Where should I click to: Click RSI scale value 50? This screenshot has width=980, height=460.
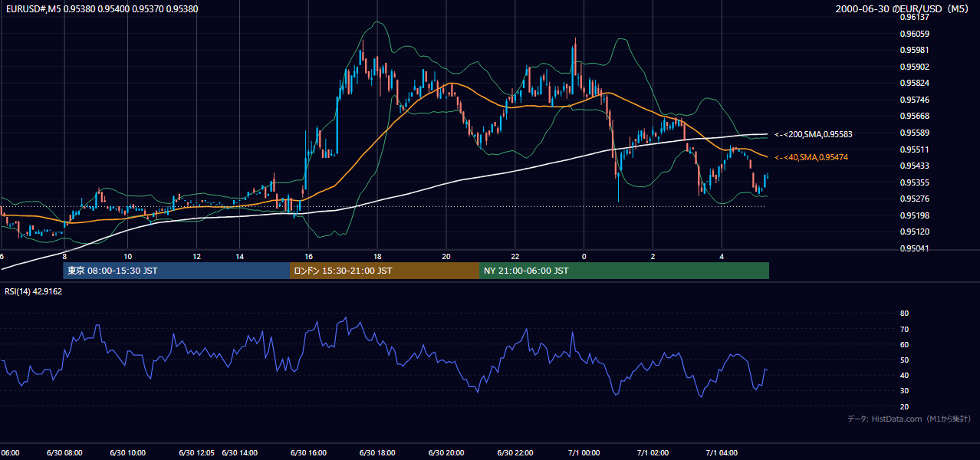point(904,360)
